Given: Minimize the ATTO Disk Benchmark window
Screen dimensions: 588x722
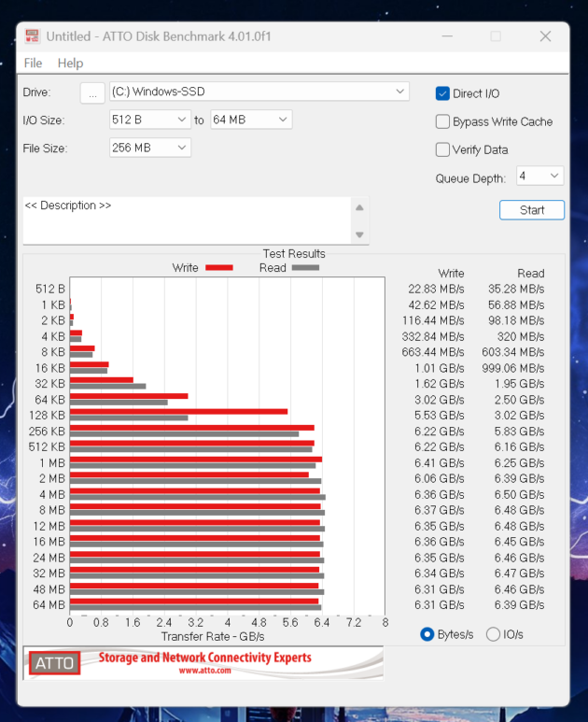Looking at the screenshot, I should pos(447,35).
